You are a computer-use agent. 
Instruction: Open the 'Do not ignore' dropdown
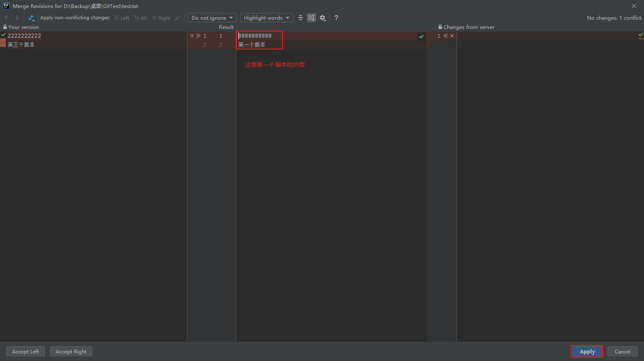pyautogui.click(x=212, y=18)
